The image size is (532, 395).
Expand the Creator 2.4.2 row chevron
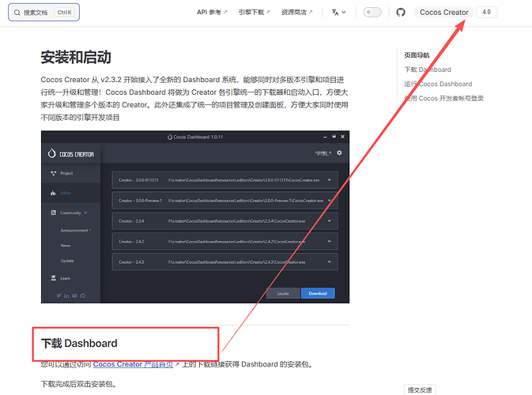[x=329, y=242]
